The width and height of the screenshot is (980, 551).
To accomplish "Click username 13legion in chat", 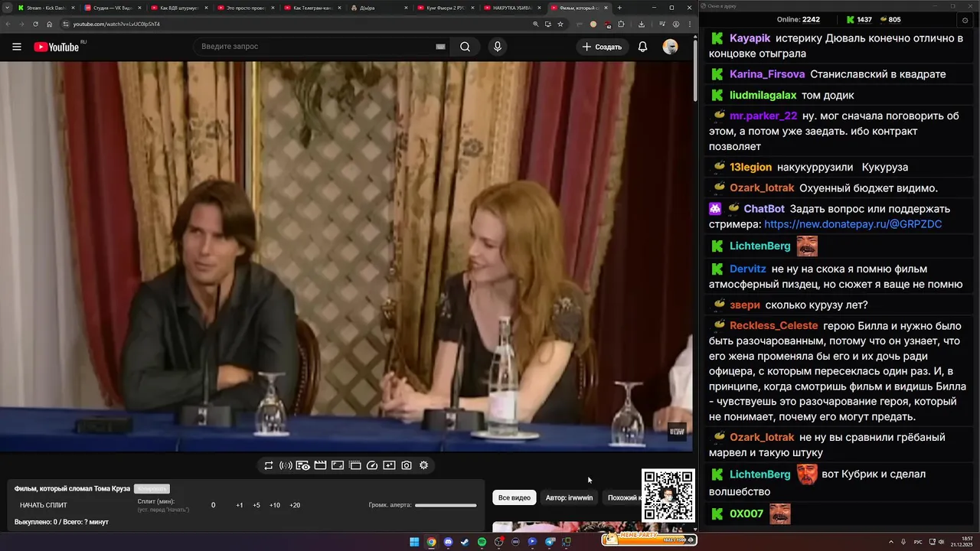I will tap(750, 168).
